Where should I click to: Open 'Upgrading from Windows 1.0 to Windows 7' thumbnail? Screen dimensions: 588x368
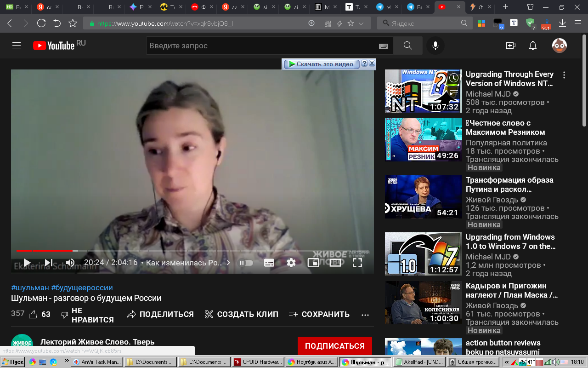pyautogui.click(x=423, y=254)
